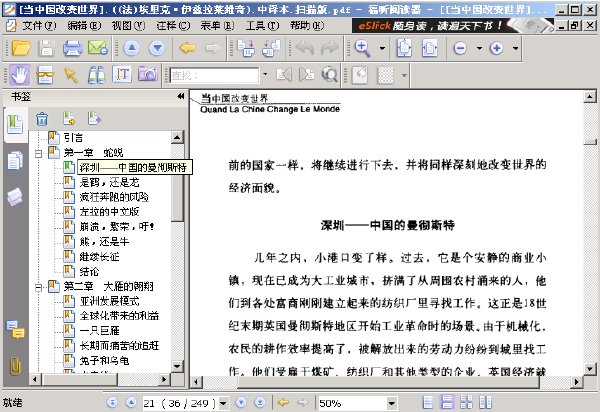Screen dimensions: 600x412
Task: Select bookmark 是鹤，还是龙
Action: click(109, 182)
